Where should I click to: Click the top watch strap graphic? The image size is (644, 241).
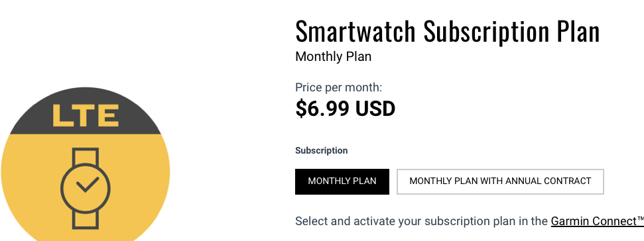pos(86,157)
